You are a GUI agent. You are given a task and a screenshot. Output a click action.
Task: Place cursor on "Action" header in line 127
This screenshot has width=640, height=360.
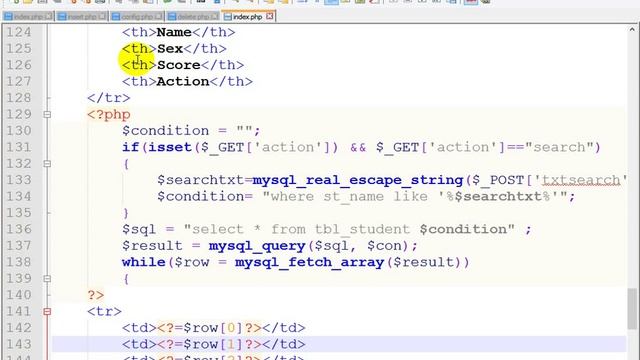tap(183, 81)
